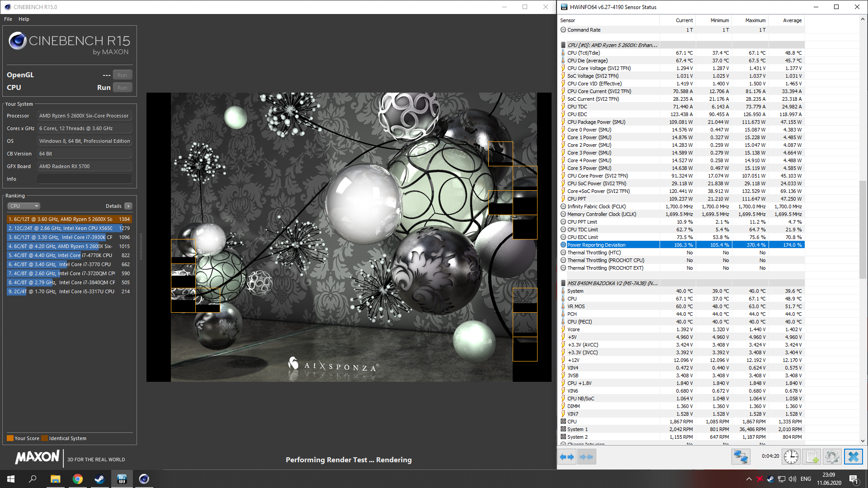Click the HWiNFO vertical scrollbar thumb

point(863,230)
